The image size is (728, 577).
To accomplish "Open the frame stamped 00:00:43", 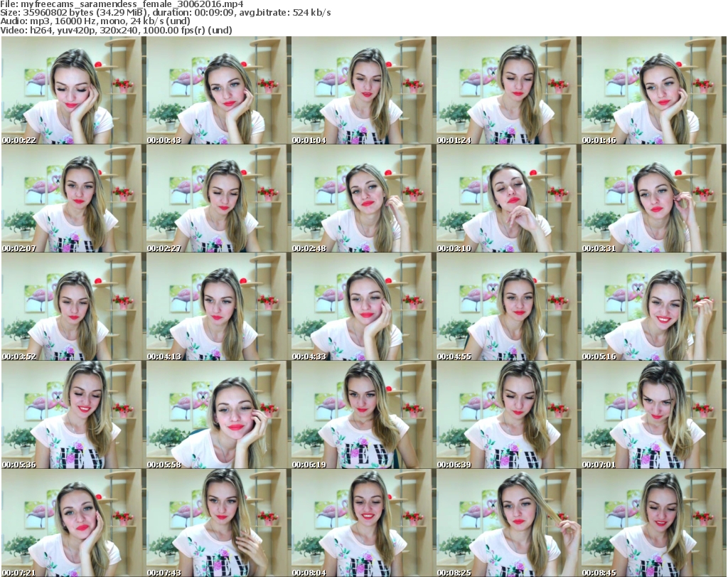I will tap(218, 90).
